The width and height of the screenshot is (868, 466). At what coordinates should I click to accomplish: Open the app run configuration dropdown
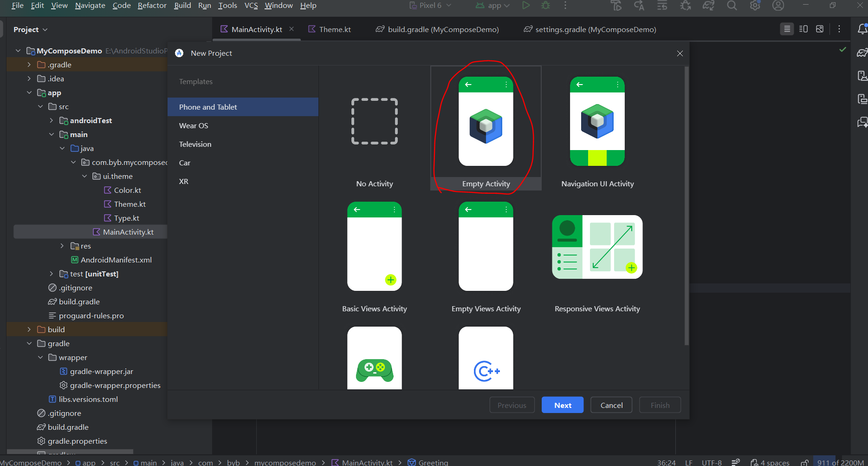493,6
